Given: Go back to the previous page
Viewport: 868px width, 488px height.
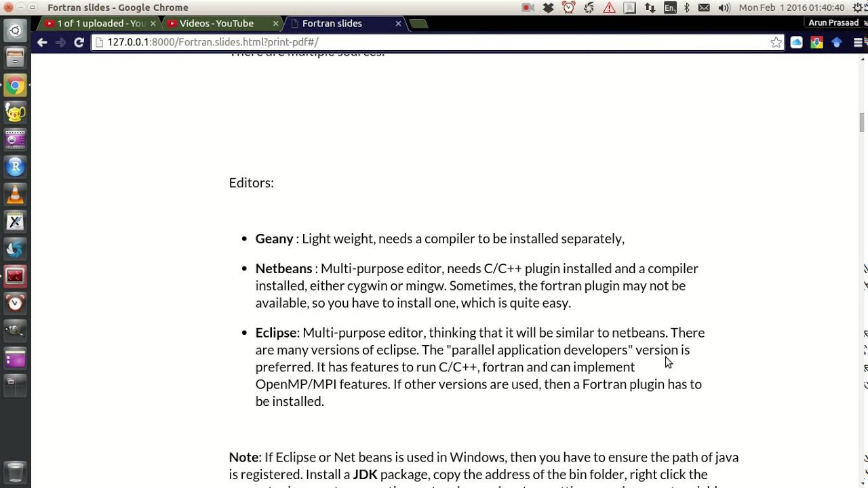Looking at the screenshot, I should pos(42,42).
